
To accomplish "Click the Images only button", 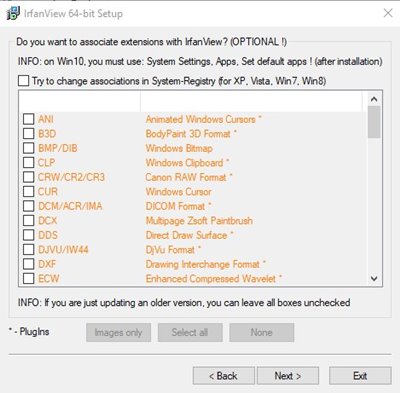I will [118, 332].
